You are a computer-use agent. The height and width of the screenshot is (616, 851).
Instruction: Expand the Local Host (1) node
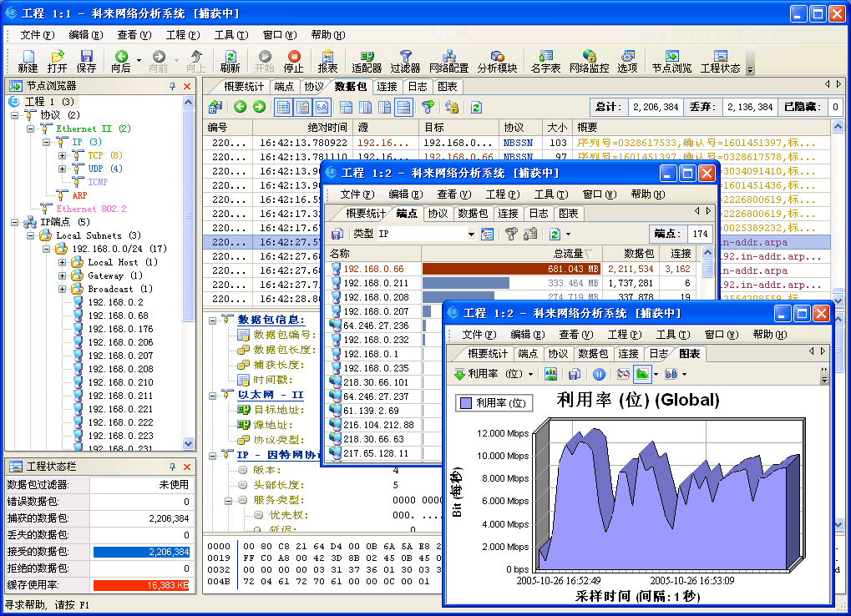[63, 262]
